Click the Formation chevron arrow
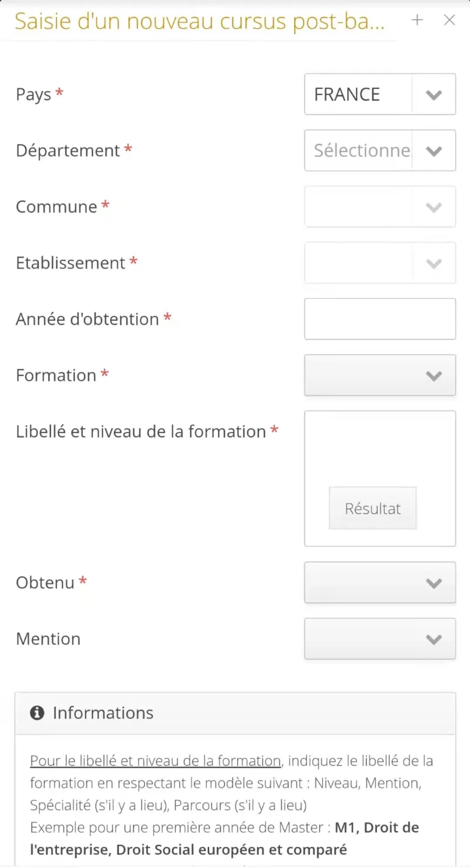The image size is (470, 868). tap(434, 376)
